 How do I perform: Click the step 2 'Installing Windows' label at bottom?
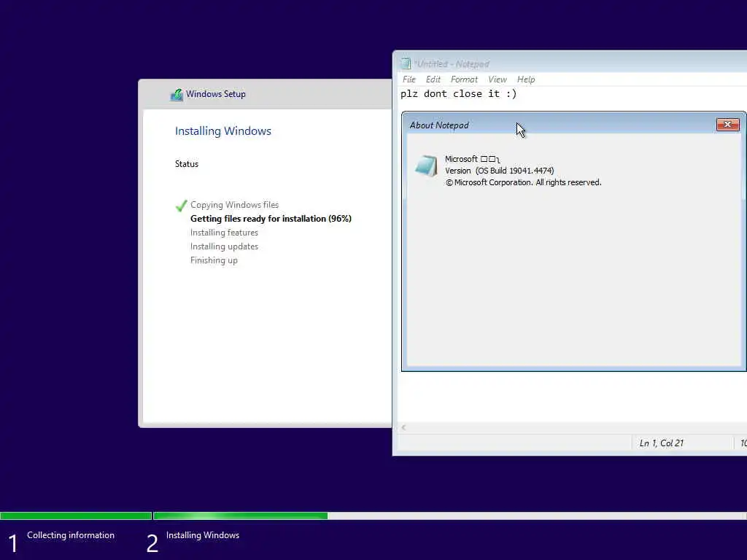pyautogui.click(x=203, y=535)
